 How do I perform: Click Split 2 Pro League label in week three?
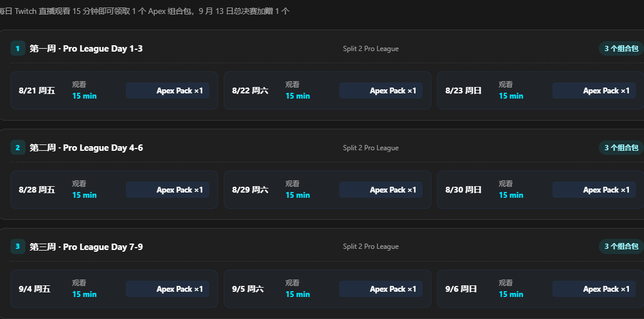[x=371, y=246]
